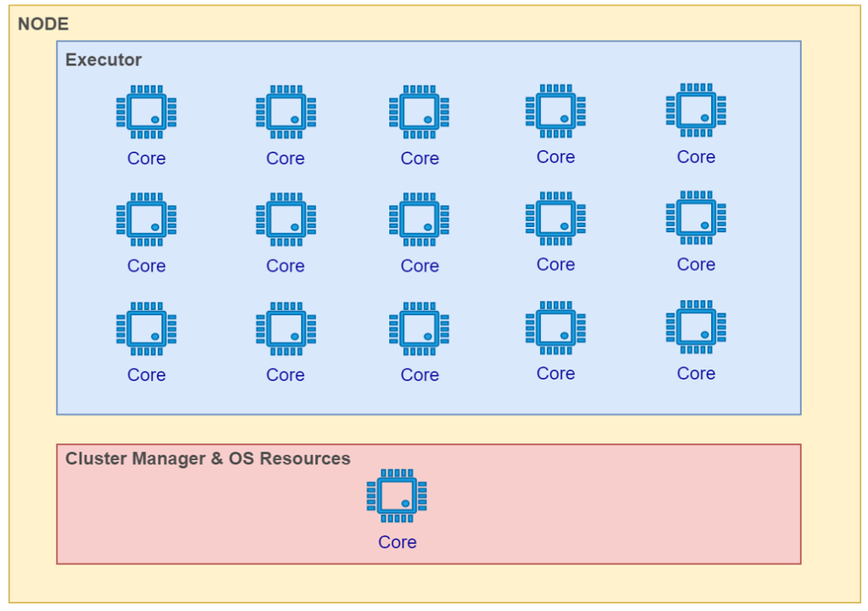The height and width of the screenshot is (611, 868).
Task: Click the Core label under the last middle-row chip
Action: pos(696,264)
